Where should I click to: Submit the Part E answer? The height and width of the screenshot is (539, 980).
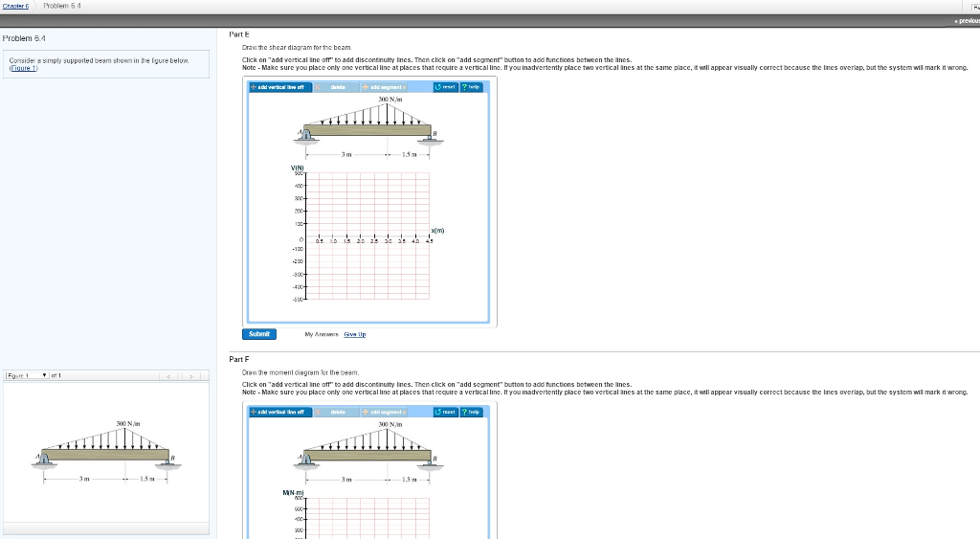(258, 334)
